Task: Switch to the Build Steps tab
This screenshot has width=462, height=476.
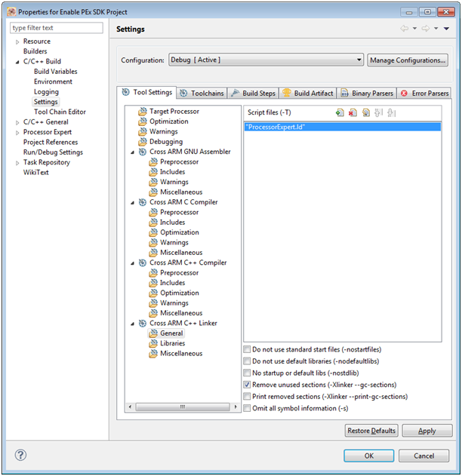Action: point(253,94)
